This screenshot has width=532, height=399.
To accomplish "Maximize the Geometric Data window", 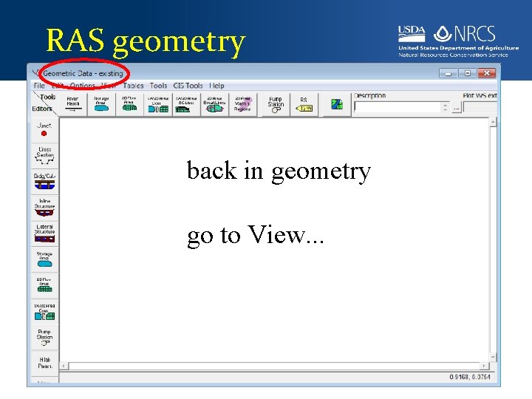I will (468, 73).
